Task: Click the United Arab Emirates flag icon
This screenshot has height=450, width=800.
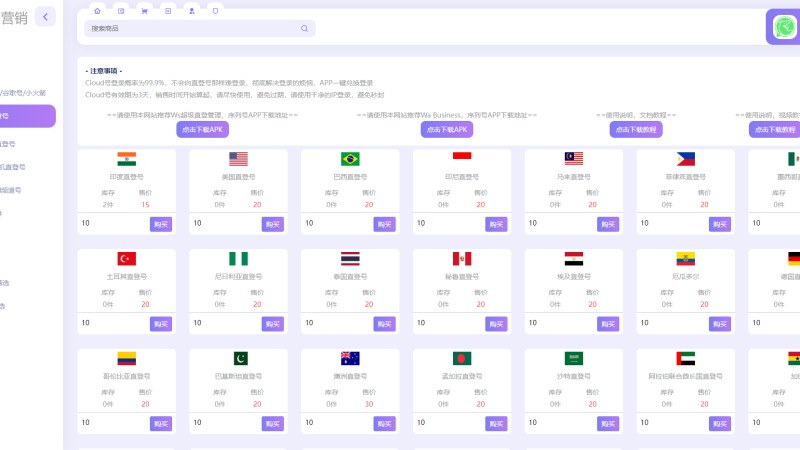Action: [685, 358]
